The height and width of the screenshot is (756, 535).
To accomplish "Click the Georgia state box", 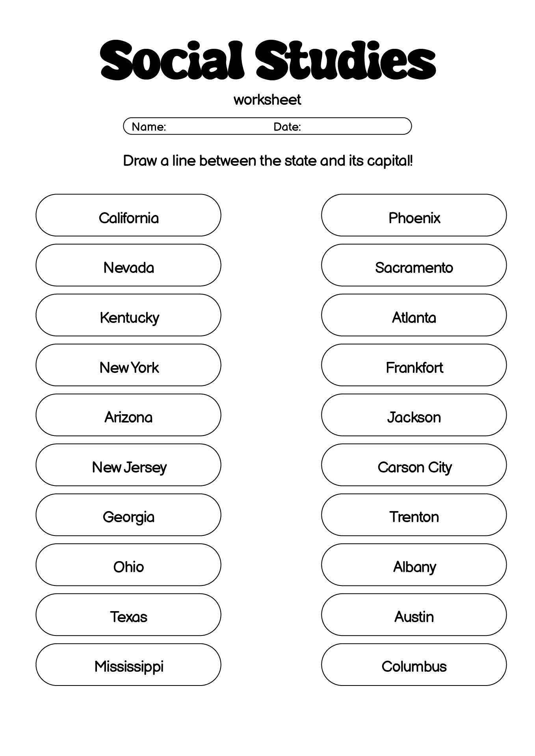I will pyautogui.click(x=128, y=515).
